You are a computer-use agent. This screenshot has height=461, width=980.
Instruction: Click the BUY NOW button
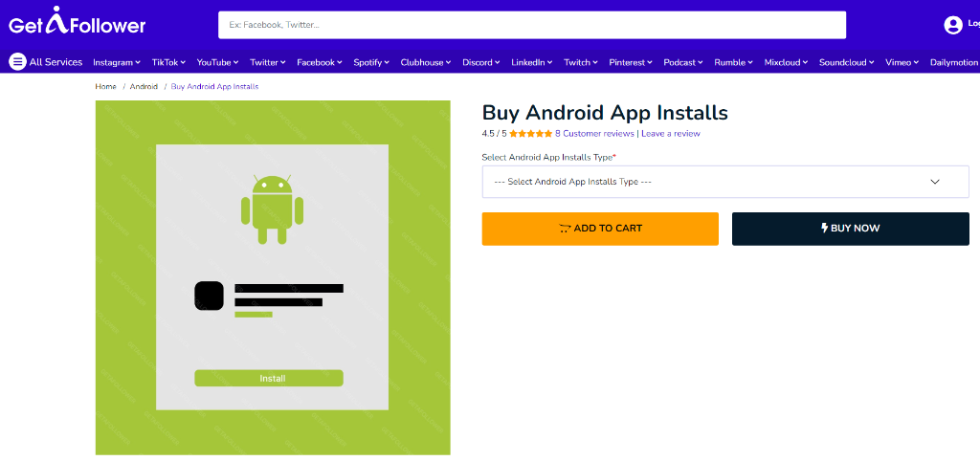pyautogui.click(x=851, y=229)
